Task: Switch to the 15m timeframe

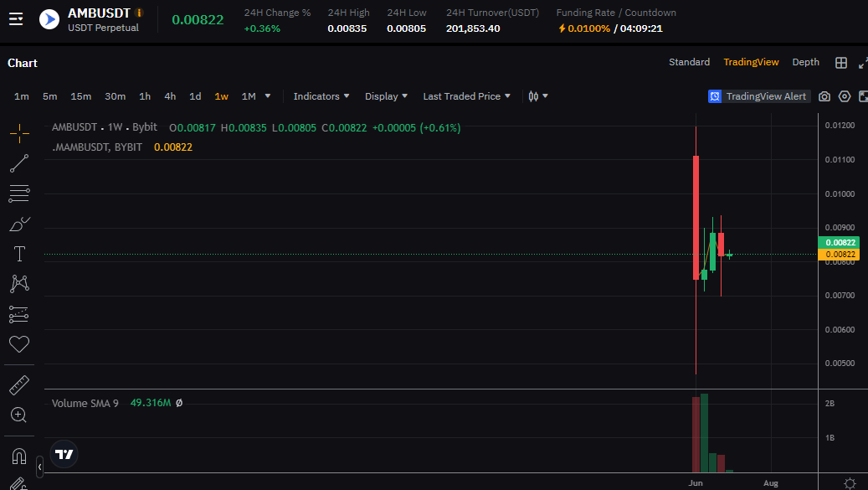Action: [x=81, y=96]
